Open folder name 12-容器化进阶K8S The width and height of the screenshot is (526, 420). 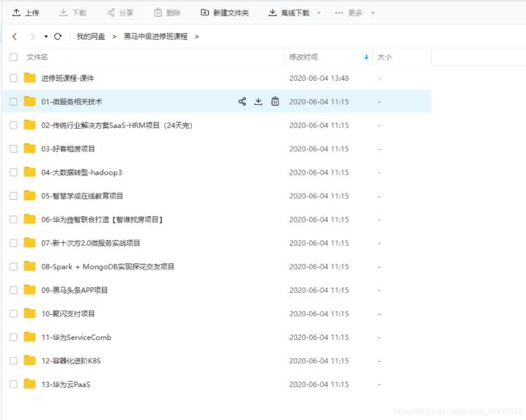click(x=70, y=361)
